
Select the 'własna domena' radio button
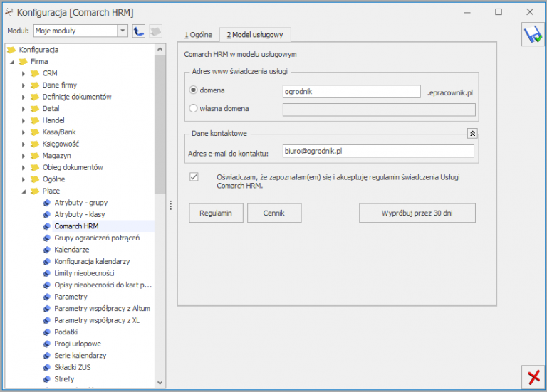pyautogui.click(x=193, y=109)
